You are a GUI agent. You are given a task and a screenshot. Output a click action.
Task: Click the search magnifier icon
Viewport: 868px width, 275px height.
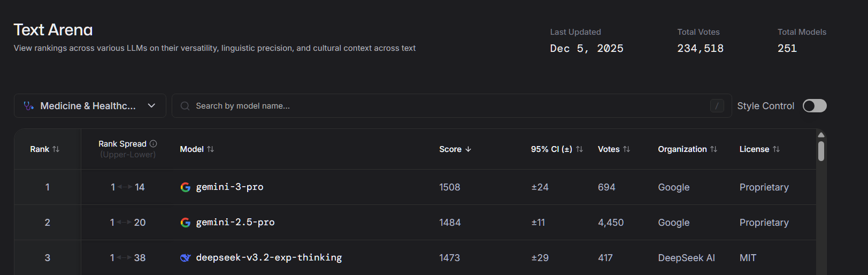coord(185,106)
